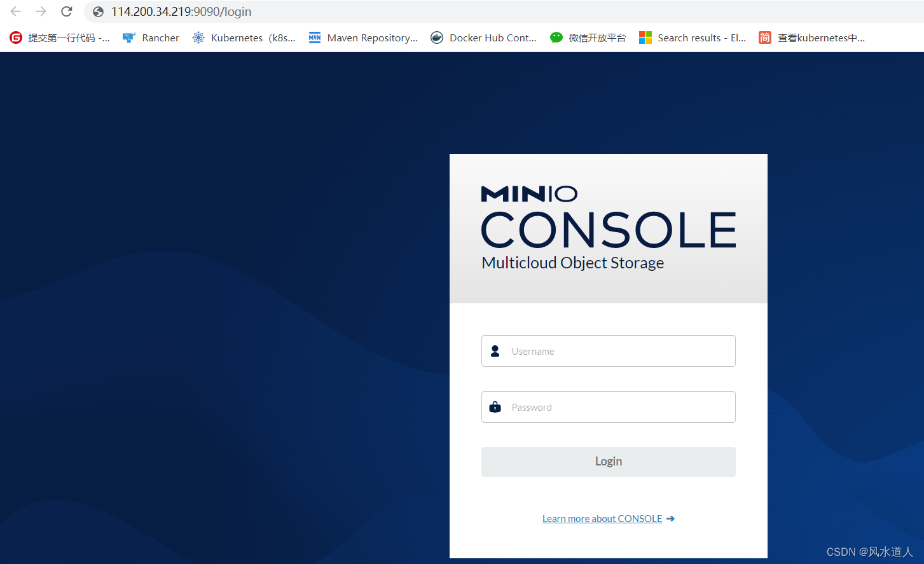This screenshot has width=924, height=564.
Task: Click the arrow beside Learn more link
Action: tap(670, 518)
